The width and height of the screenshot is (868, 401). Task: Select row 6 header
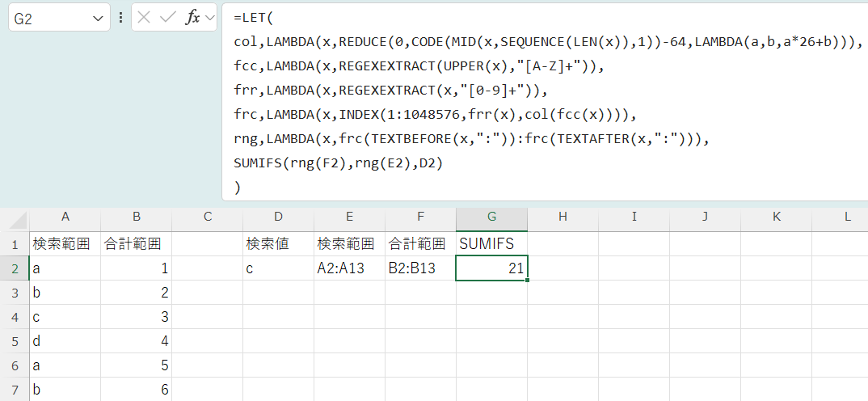point(15,366)
